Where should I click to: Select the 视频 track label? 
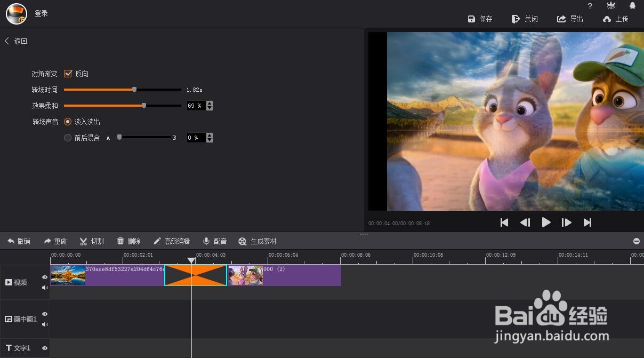pyautogui.click(x=17, y=282)
